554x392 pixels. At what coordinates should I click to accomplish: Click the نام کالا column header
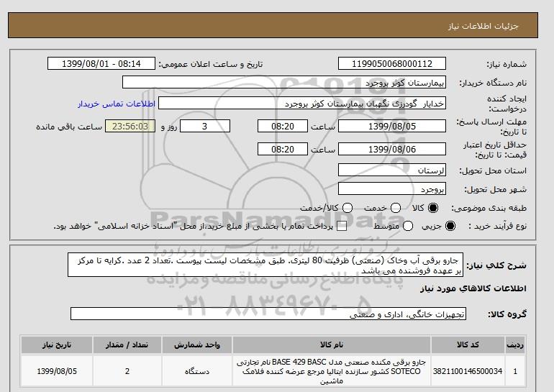point(332,345)
